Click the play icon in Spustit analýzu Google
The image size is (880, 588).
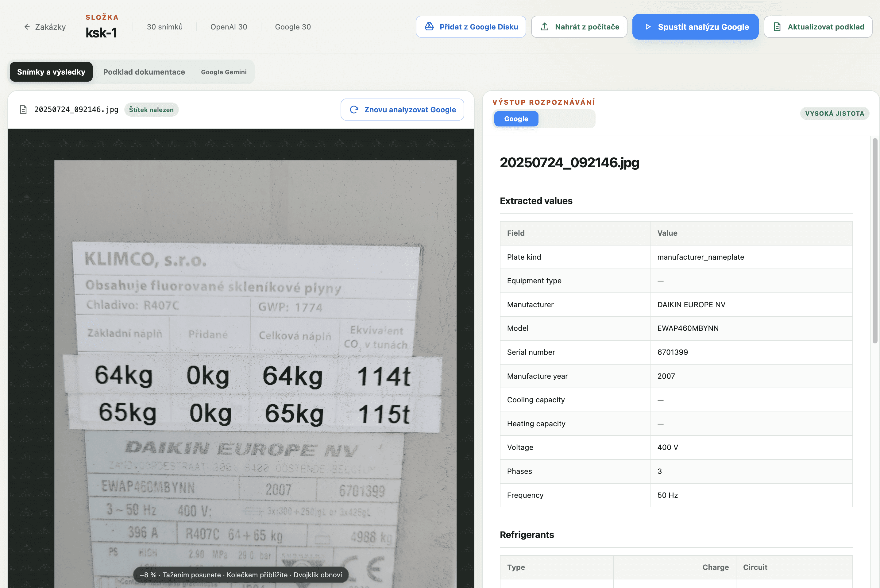click(x=647, y=27)
